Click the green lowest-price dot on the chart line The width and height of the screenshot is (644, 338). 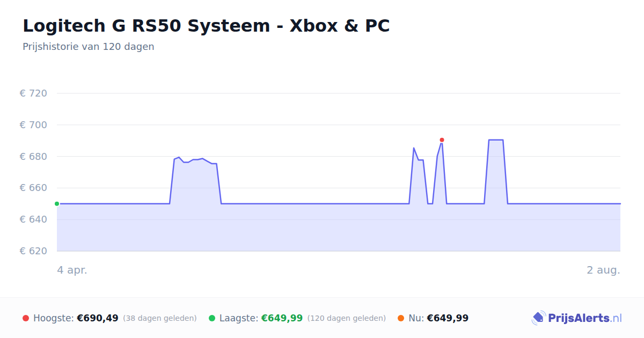(57, 204)
